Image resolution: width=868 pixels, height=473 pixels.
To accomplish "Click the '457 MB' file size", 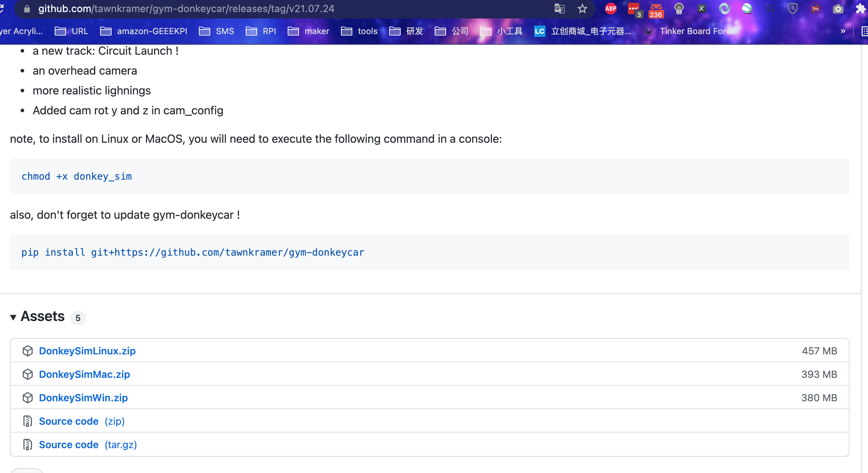I will pos(819,351).
